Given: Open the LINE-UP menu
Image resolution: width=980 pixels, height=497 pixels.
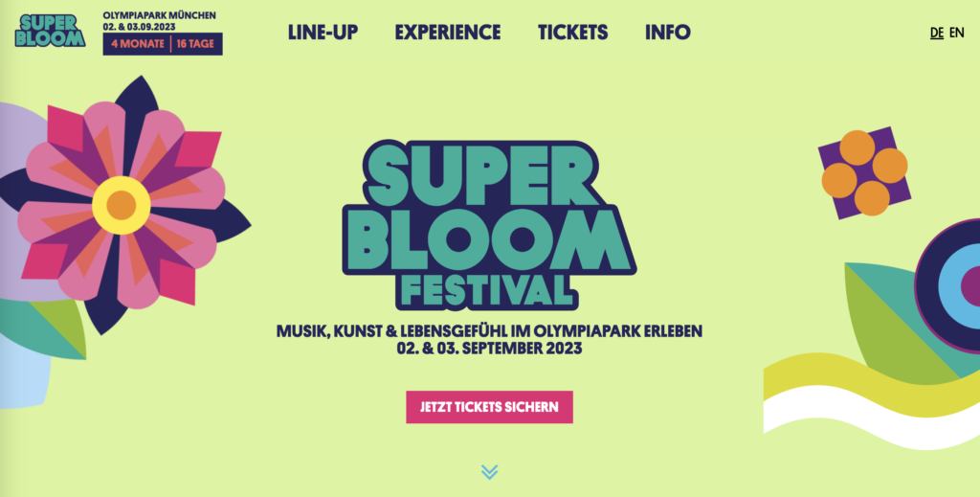Looking at the screenshot, I should [323, 32].
